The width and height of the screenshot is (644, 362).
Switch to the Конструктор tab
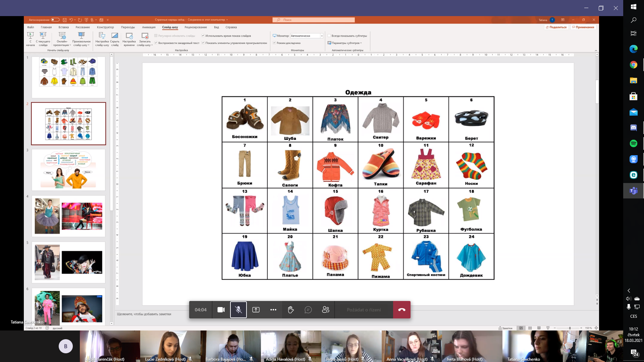(x=105, y=27)
